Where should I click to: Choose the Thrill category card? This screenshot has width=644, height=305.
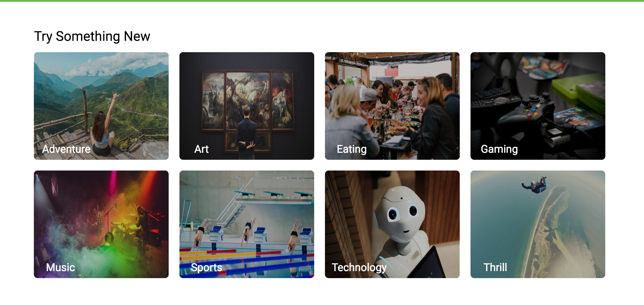pos(538,224)
